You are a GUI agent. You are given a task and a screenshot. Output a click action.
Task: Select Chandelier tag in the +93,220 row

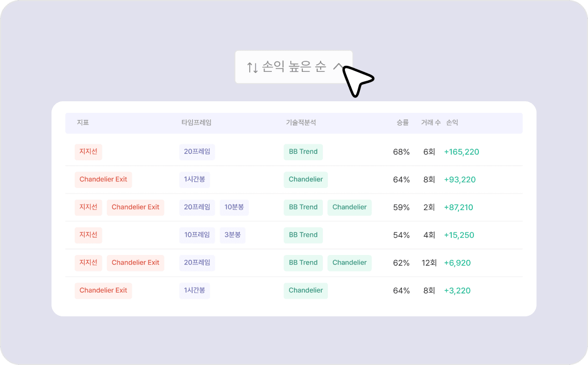[x=306, y=180]
